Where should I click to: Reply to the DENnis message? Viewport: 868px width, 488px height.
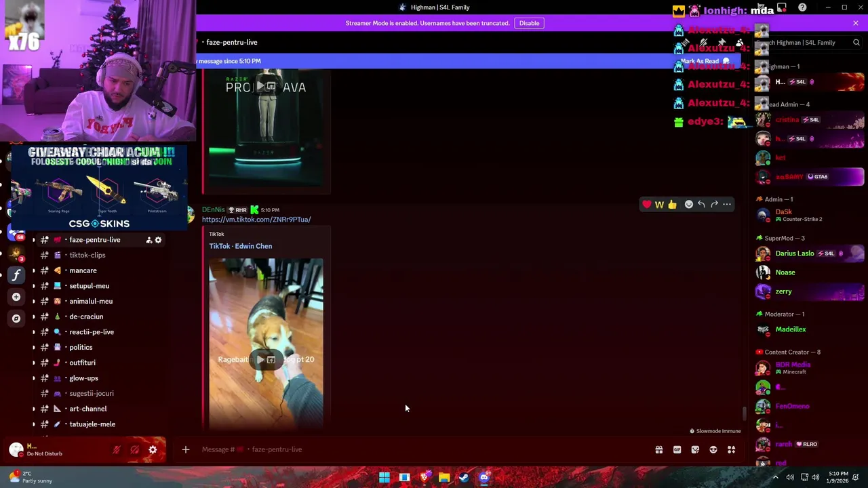pos(701,204)
